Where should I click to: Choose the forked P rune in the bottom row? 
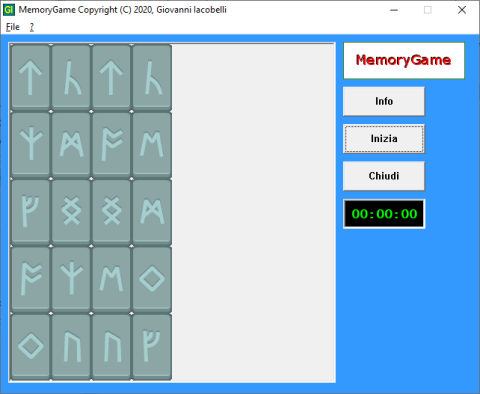coord(152,347)
